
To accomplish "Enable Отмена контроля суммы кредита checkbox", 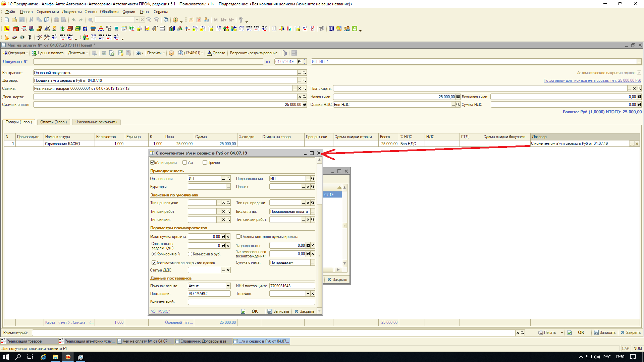I will (x=238, y=237).
